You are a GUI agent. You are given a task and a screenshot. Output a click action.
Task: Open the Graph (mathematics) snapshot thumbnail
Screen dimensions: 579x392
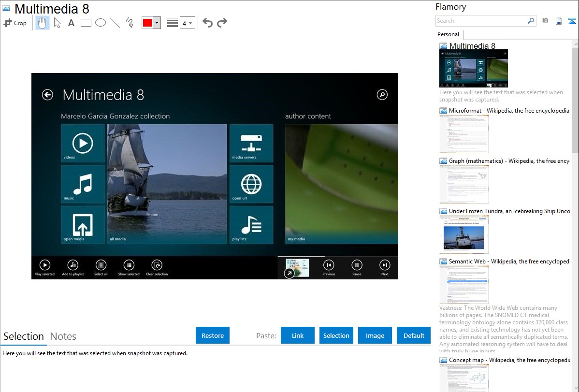(464, 184)
